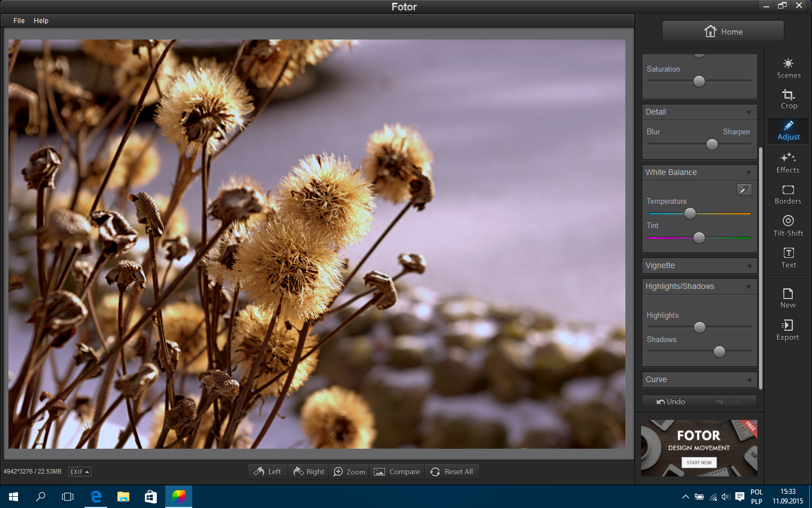Open the EXIF info dropdown

(80, 471)
